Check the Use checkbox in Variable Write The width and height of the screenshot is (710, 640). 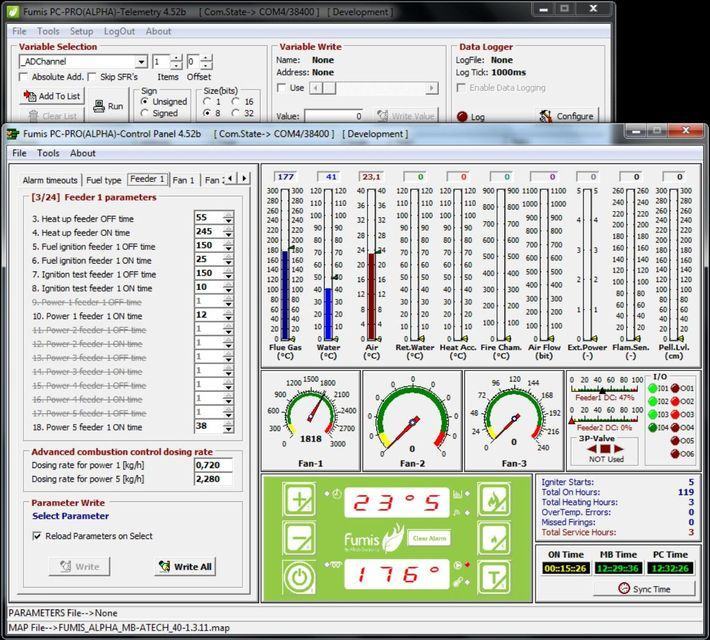click(x=281, y=87)
